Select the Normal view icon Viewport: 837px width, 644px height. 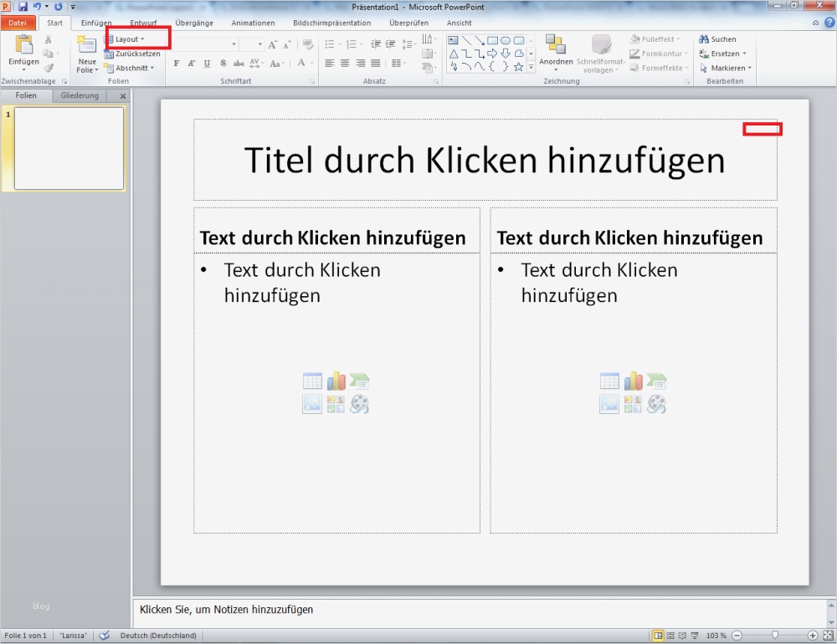point(658,635)
